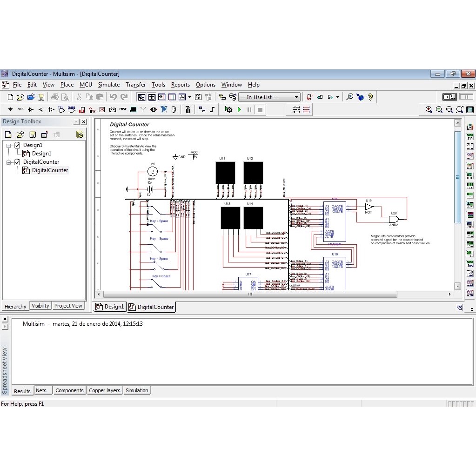Run the electrical rules check
This screenshot has width=476, height=476.
(x=309, y=97)
